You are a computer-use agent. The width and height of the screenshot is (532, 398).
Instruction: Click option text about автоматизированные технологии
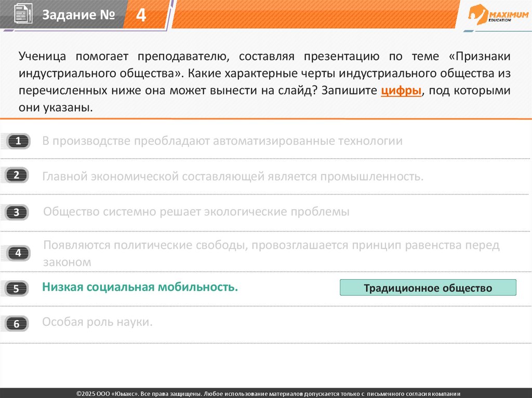tap(222, 141)
